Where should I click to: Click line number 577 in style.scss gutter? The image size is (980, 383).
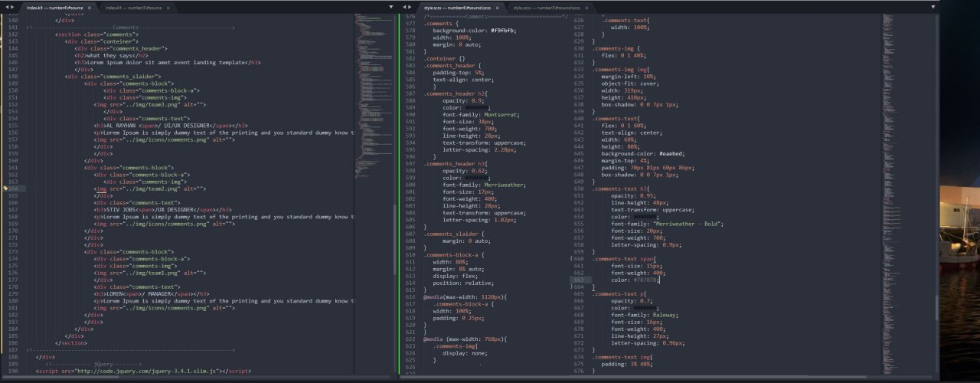coord(411,23)
